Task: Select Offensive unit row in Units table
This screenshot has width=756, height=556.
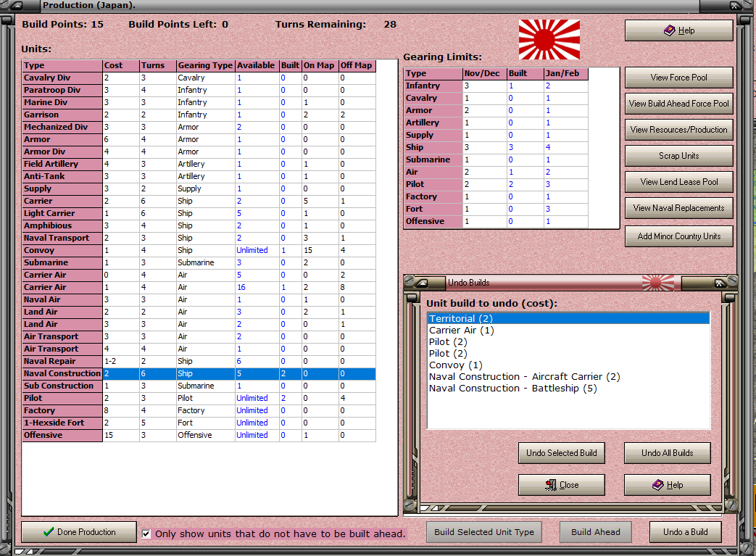Action: (199, 435)
